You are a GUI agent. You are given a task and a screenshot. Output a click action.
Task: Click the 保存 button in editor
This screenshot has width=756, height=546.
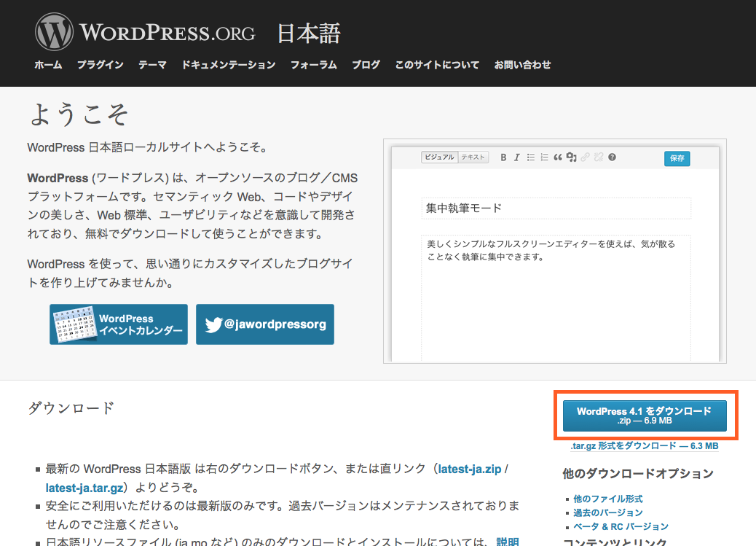tap(677, 158)
